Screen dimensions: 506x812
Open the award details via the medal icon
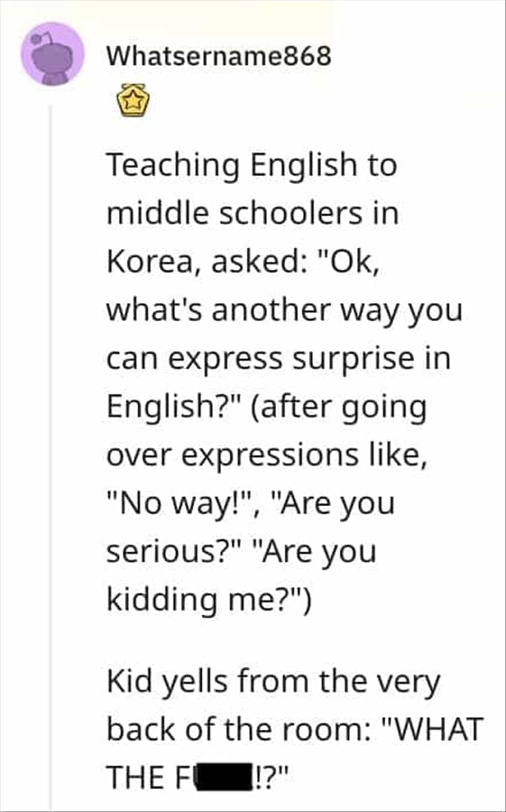pyautogui.click(x=134, y=101)
